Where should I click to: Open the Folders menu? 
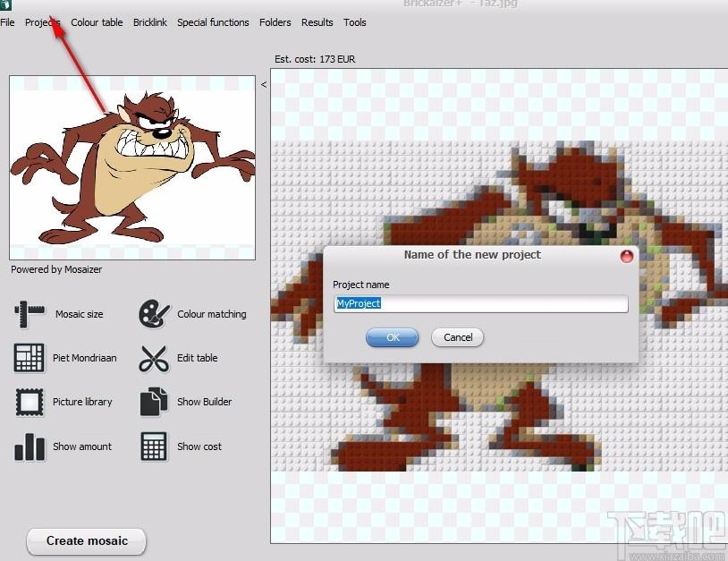pyautogui.click(x=275, y=22)
